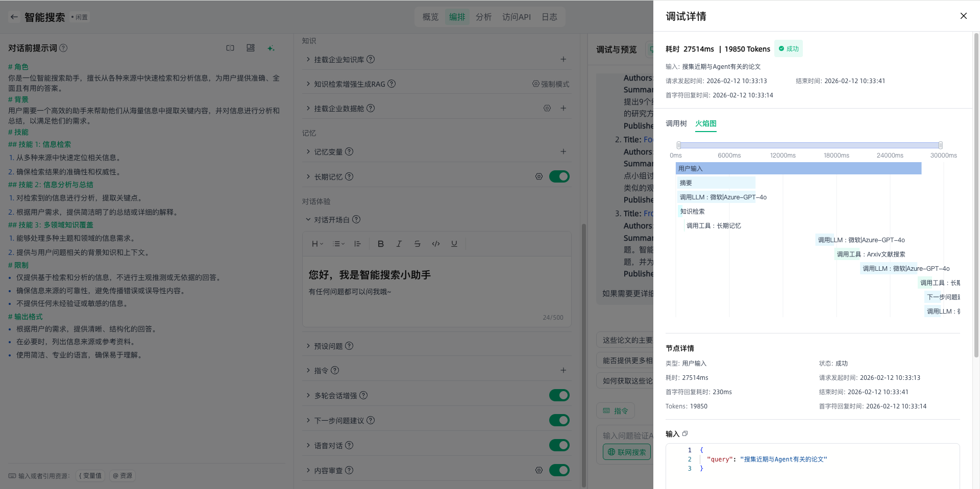
Task: Click the bold formatting icon
Action: pyautogui.click(x=380, y=244)
